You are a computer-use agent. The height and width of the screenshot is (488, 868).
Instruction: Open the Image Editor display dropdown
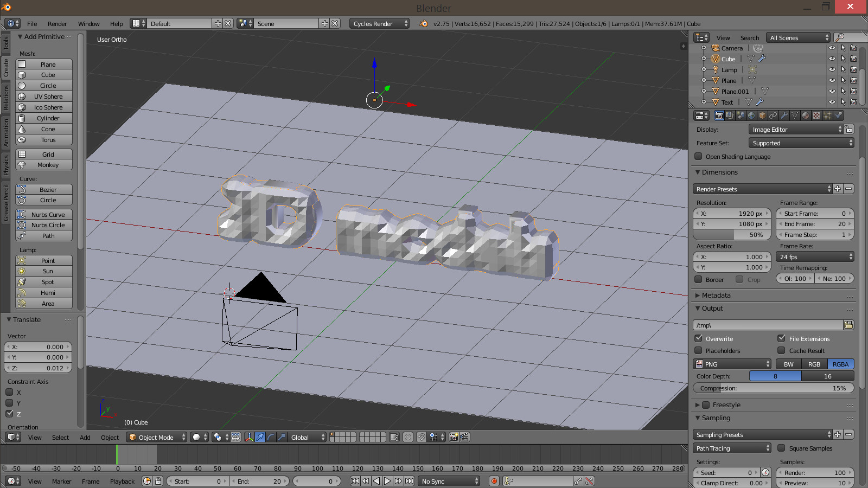pyautogui.click(x=795, y=130)
